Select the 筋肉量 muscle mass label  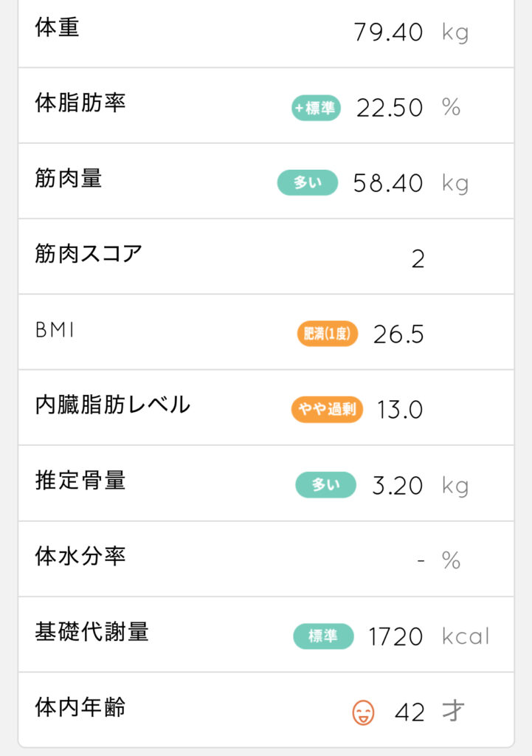click(69, 178)
